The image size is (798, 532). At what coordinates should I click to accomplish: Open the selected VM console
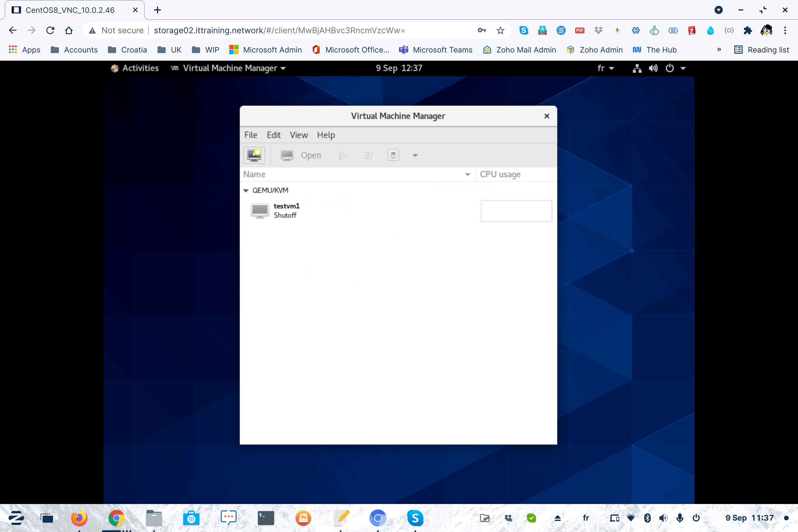(301, 155)
